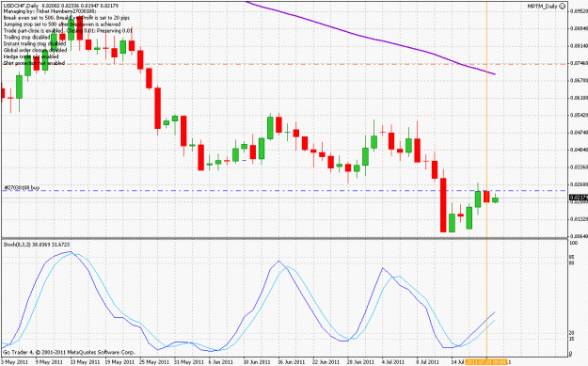Viewport: 588px width, 366px height.
Task: Click the '8 Jul 2011' date on time axis
Action: (428, 362)
